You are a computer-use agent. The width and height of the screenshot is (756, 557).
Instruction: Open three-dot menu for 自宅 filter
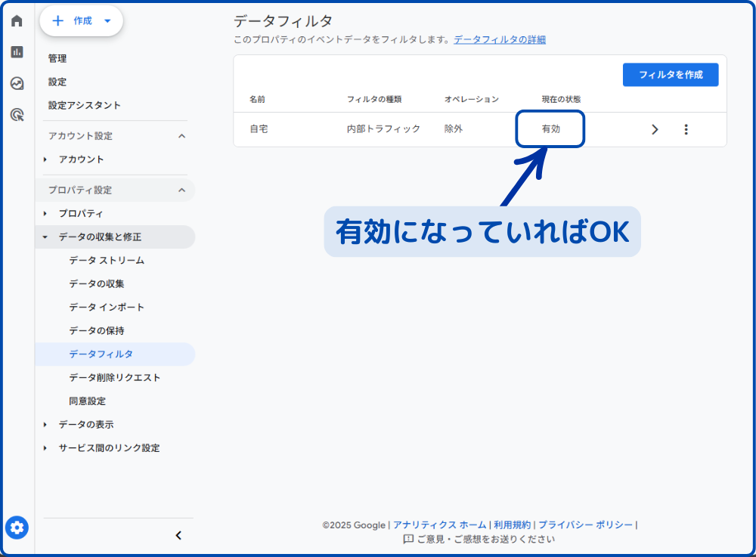(x=686, y=129)
